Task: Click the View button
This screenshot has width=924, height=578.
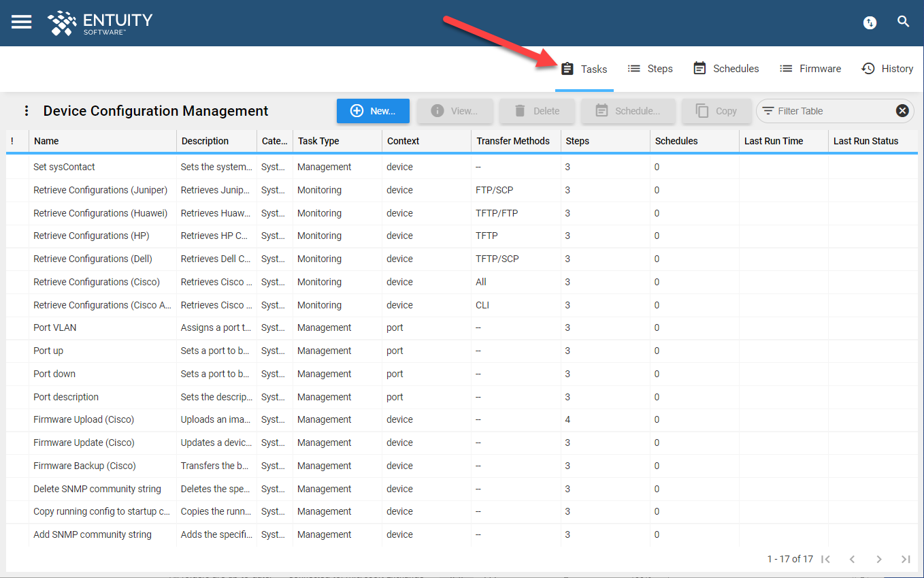Action: coord(455,110)
